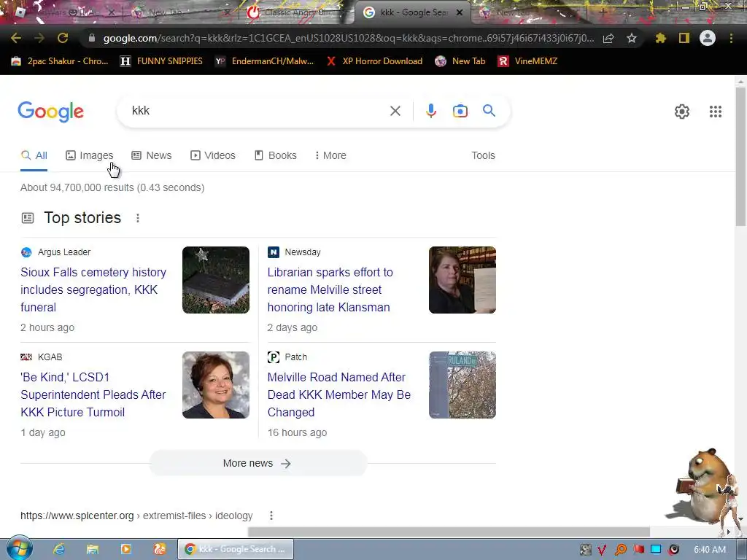Open the splcenter.org result URL
The height and width of the screenshot is (560, 747).
click(136, 516)
